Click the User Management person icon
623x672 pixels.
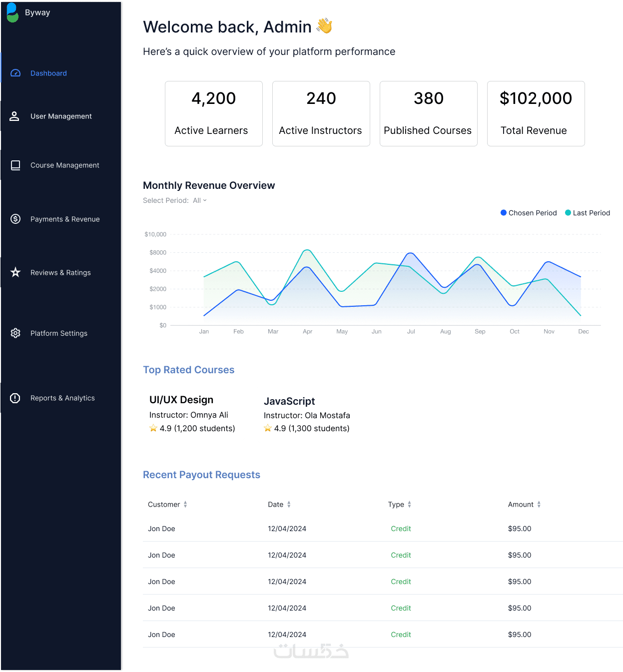tap(14, 116)
